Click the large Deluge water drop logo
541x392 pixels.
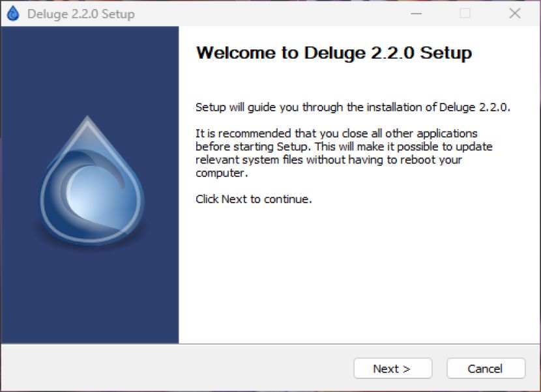pos(91,180)
